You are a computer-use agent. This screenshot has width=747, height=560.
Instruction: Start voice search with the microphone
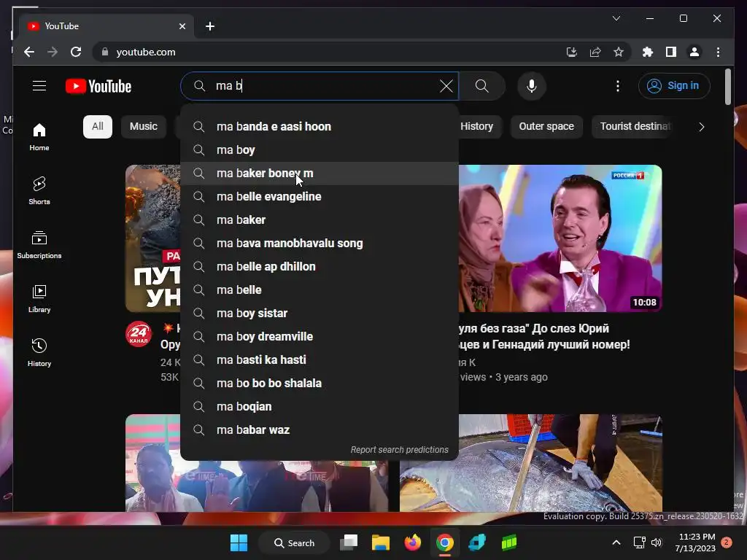[532, 86]
